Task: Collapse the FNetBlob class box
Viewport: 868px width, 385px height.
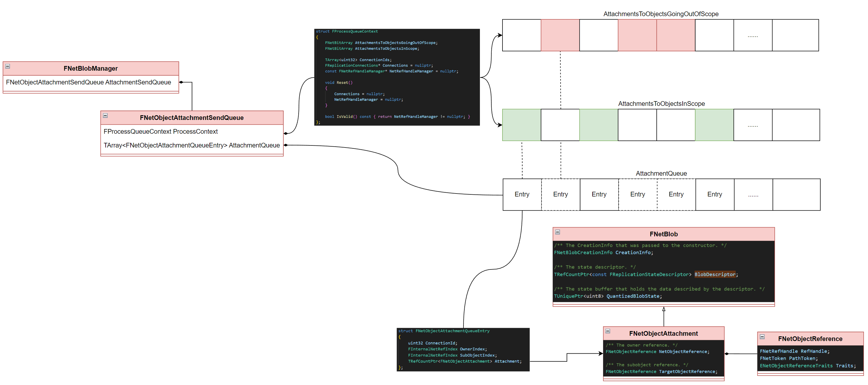Action: pyautogui.click(x=558, y=232)
